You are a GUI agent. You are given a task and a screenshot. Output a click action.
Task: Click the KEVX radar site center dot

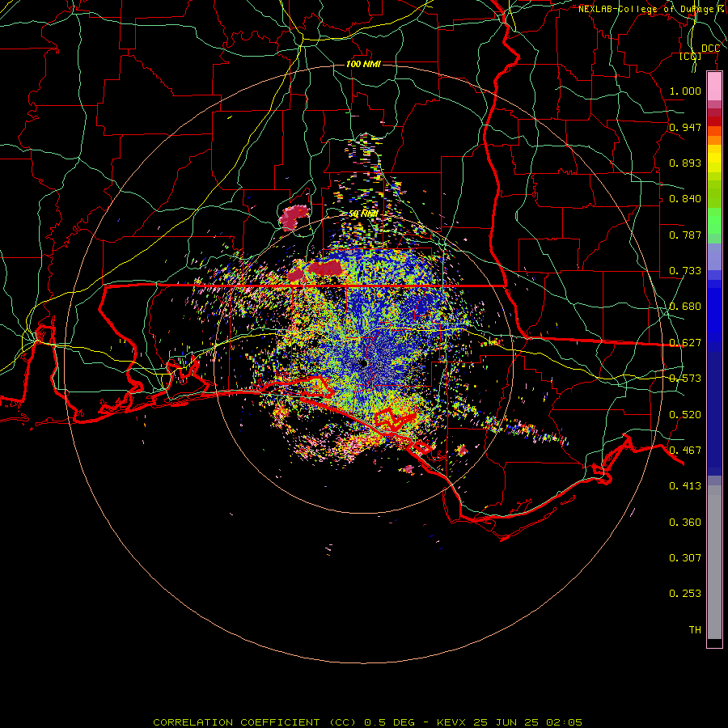(x=363, y=363)
